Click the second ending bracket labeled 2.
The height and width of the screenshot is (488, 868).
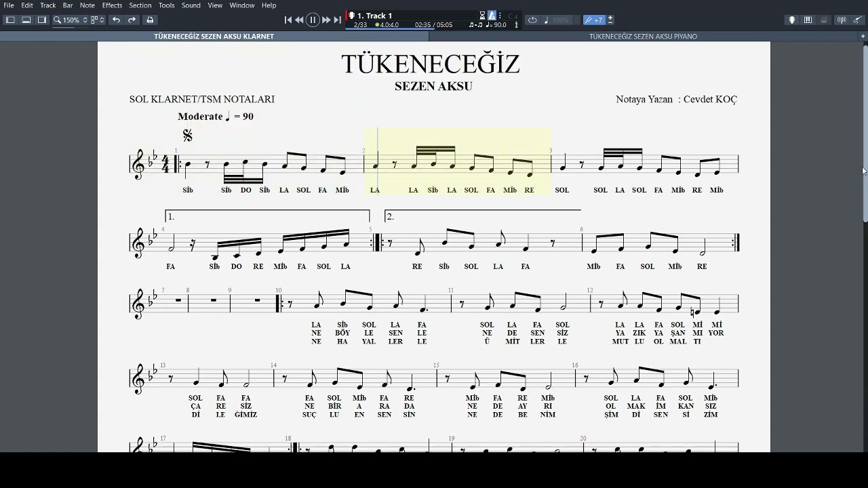pyautogui.click(x=483, y=216)
